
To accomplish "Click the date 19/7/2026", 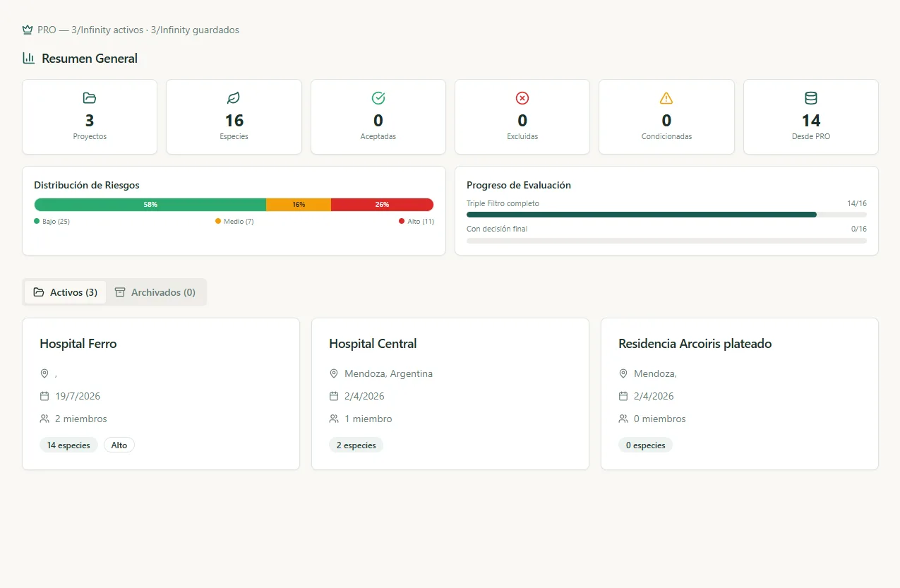I will pyautogui.click(x=78, y=396).
